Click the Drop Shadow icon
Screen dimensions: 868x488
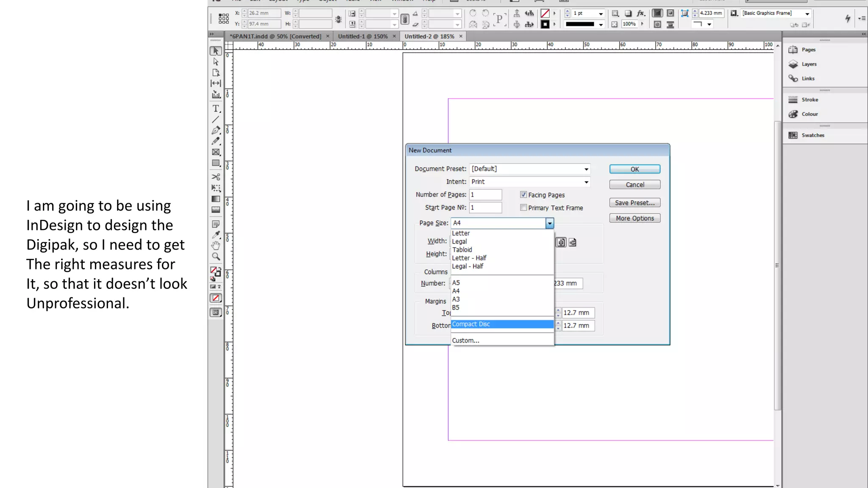point(628,14)
